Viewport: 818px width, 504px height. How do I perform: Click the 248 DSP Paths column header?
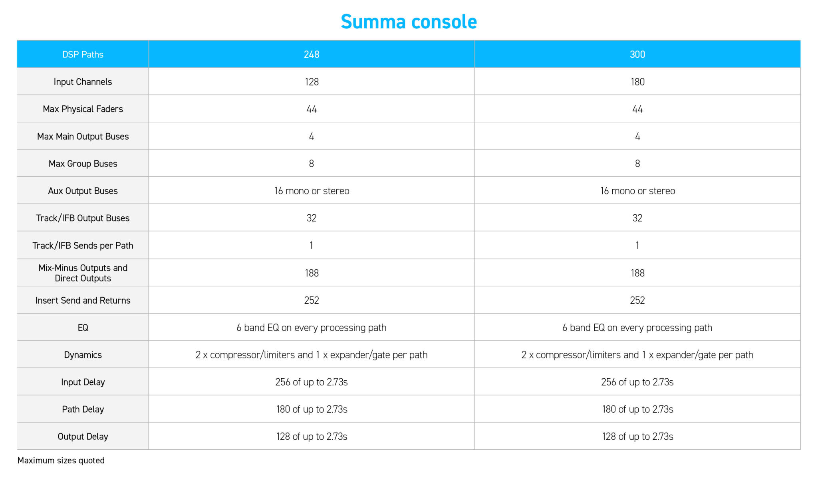coord(312,55)
